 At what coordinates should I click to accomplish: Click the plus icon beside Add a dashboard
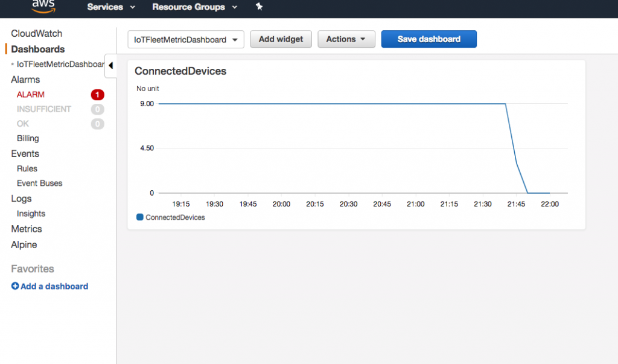point(15,286)
